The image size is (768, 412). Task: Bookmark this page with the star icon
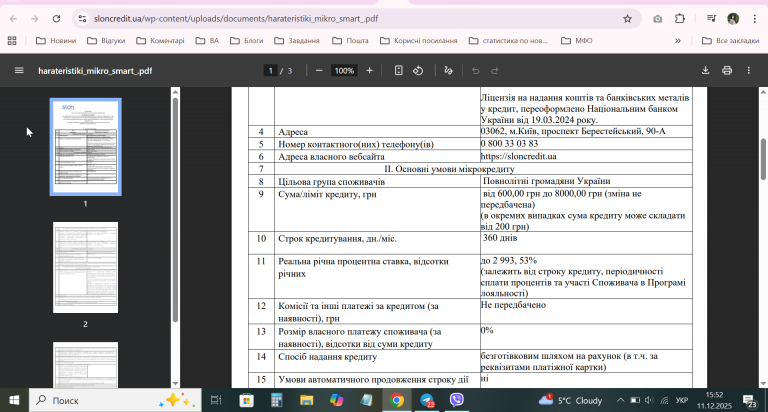627,19
